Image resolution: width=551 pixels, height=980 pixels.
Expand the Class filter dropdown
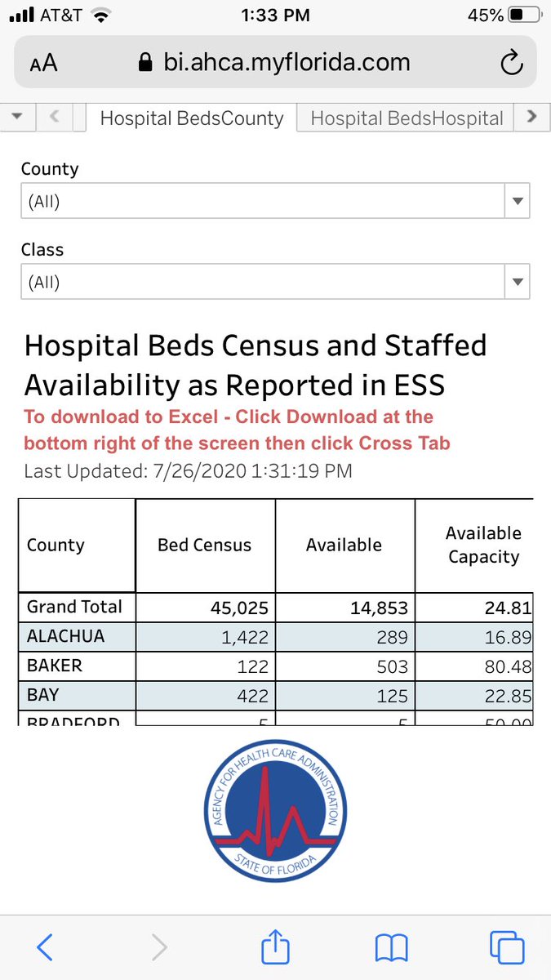pyautogui.click(x=517, y=282)
